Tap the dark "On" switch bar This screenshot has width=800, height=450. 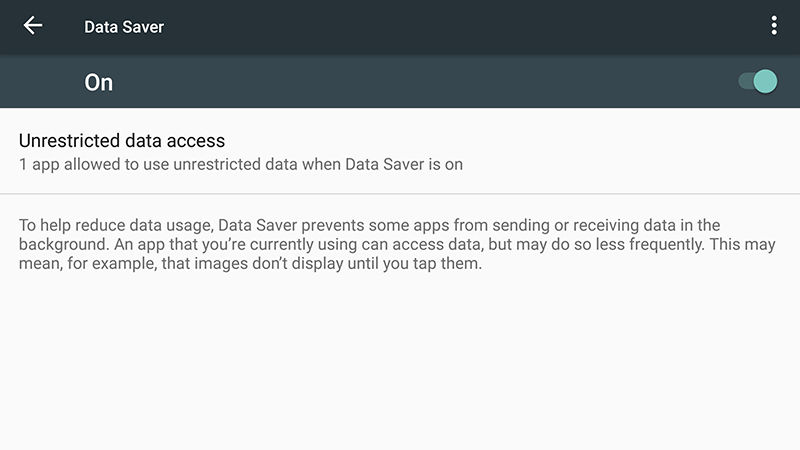400,81
